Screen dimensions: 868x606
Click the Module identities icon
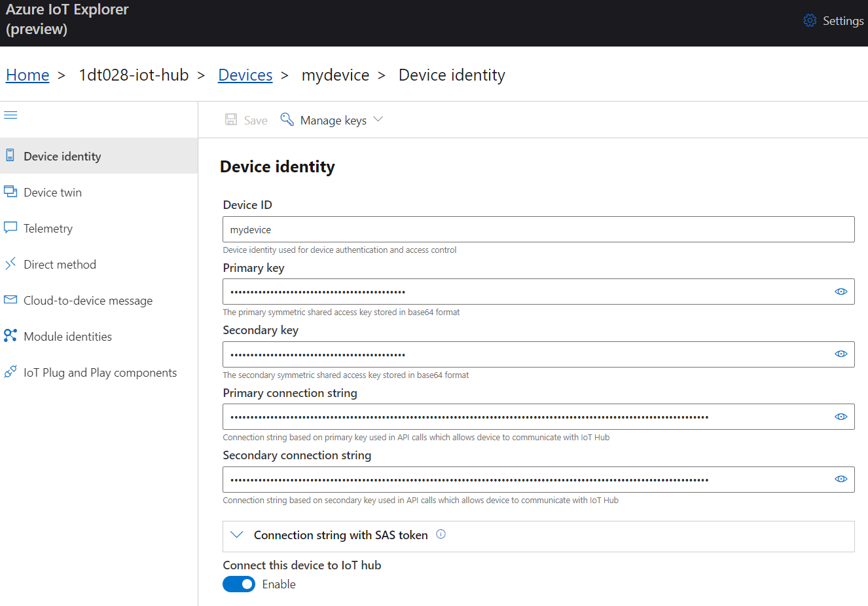(x=10, y=335)
